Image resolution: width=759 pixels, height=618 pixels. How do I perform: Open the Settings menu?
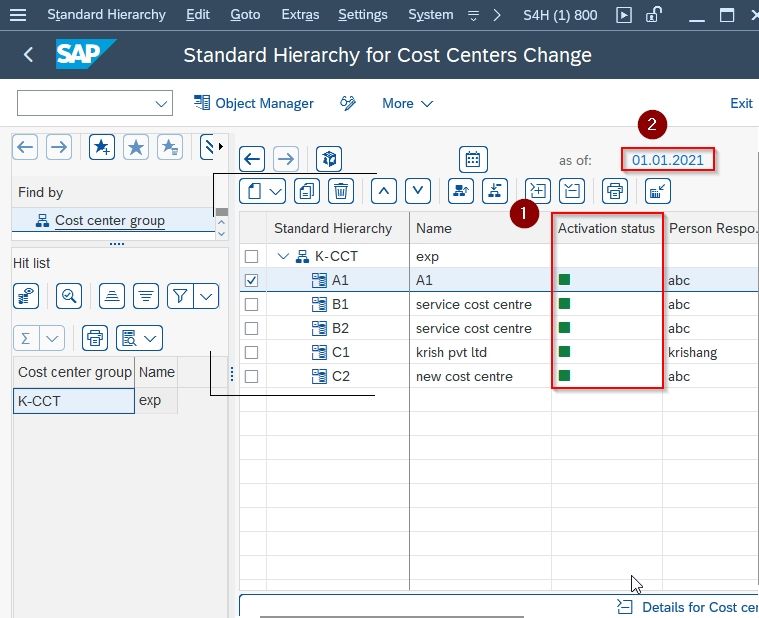[363, 15]
